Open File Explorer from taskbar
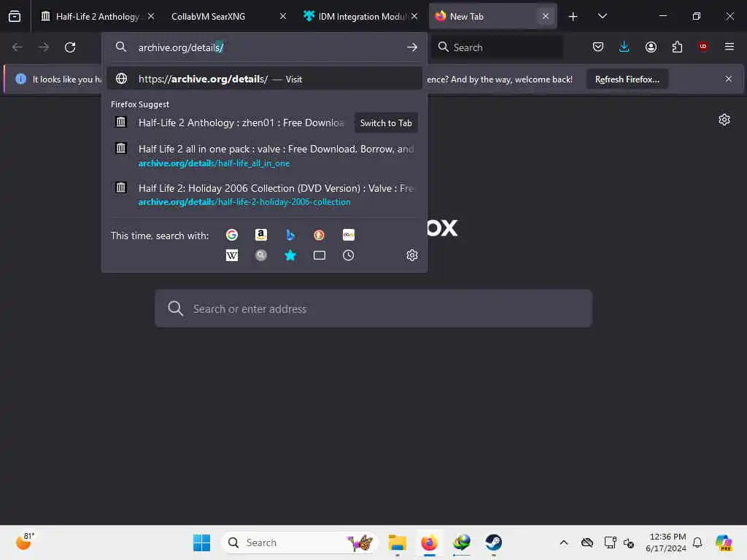Screen dimensions: 747x560 [x=397, y=542]
